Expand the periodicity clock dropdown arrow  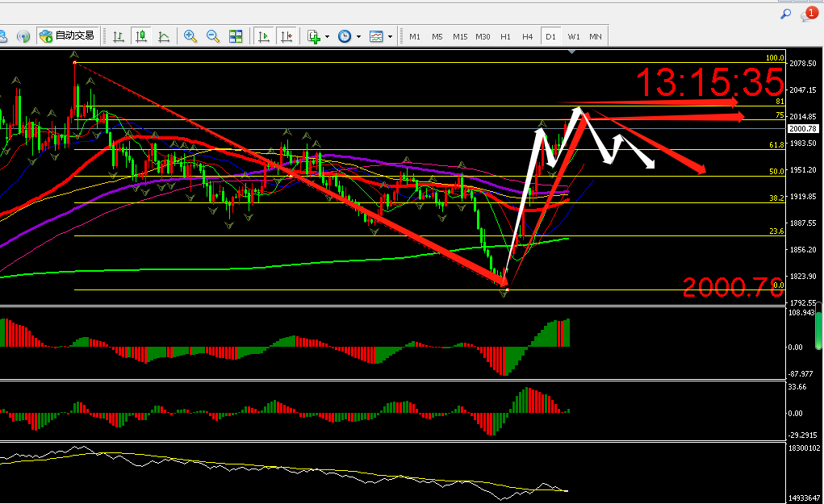[358, 36]
